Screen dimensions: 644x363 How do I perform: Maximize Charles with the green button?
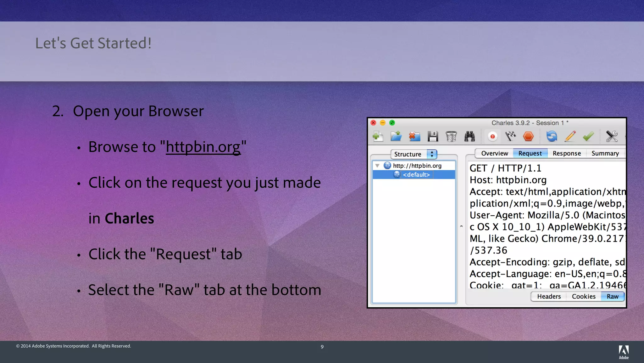tap(392, 123)
